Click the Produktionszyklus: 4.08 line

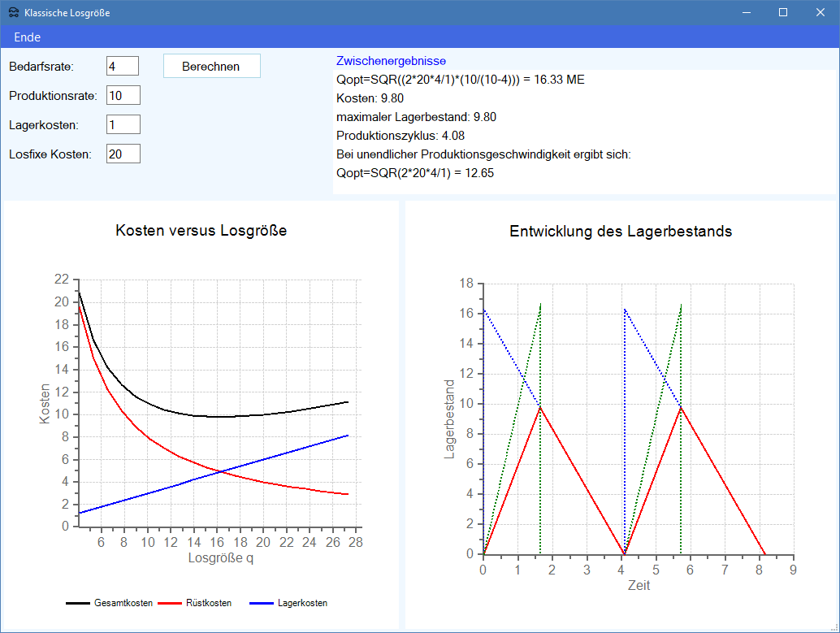point(401,136)
